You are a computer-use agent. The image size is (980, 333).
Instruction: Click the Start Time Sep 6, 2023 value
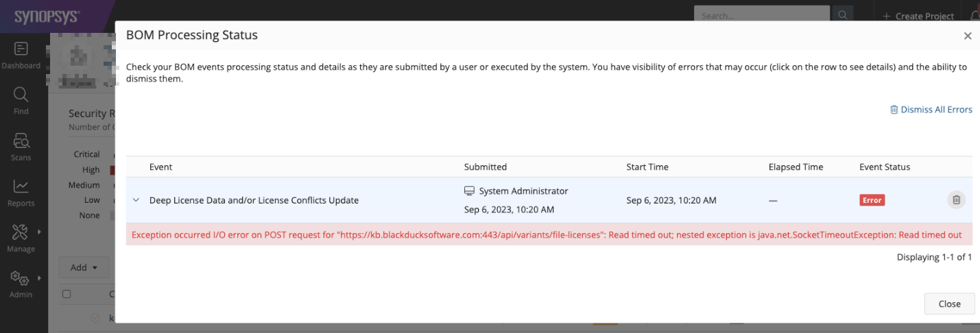(x=671, y=200)
